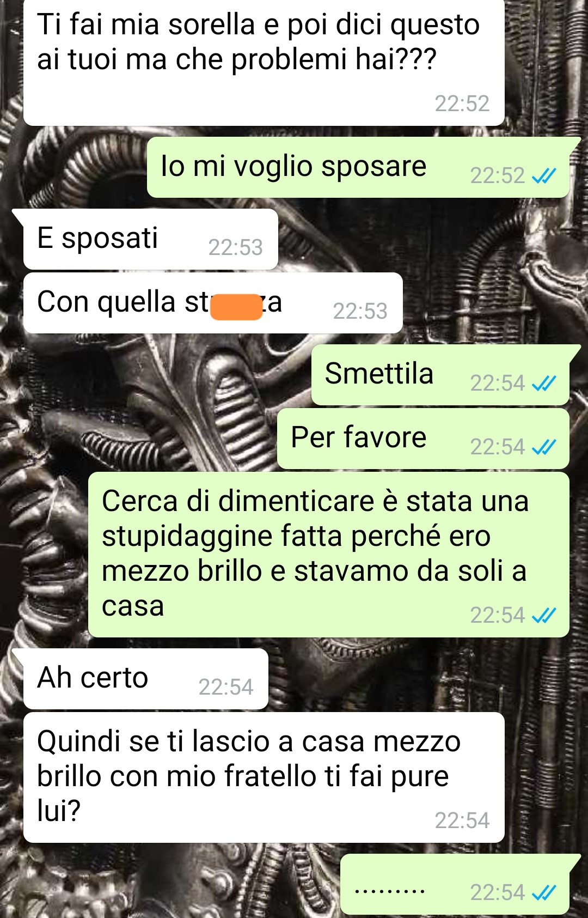Select the 'Quindi se ti lascio a casa' bubble
The height and width of the screenshot is (918, 588).
click(264, 777)
